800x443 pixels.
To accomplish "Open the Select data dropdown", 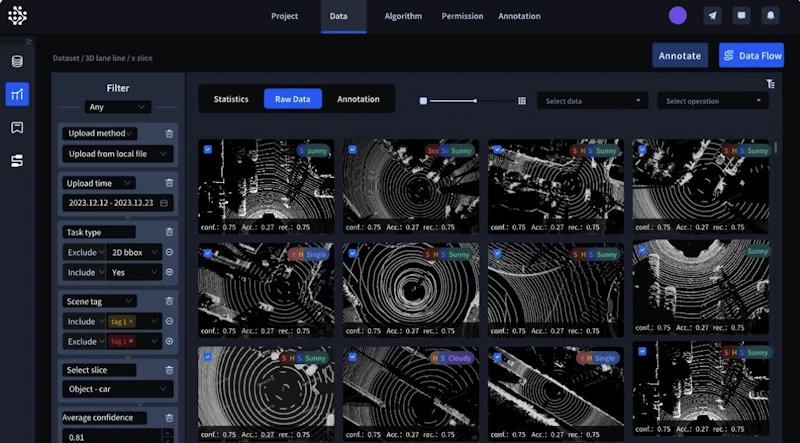I will [x=592, y=101].
